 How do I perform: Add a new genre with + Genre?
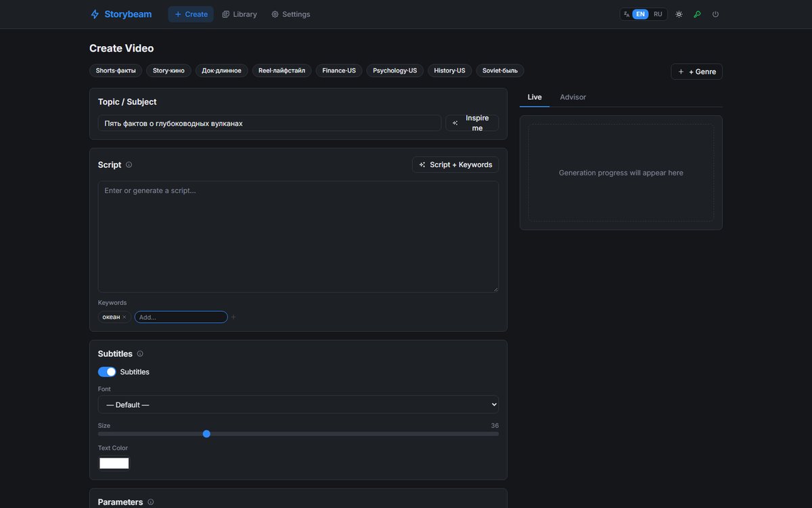point(696,72)
